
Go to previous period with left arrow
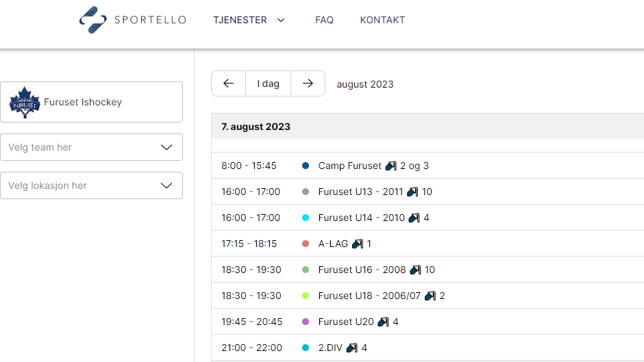click(228, 83)
